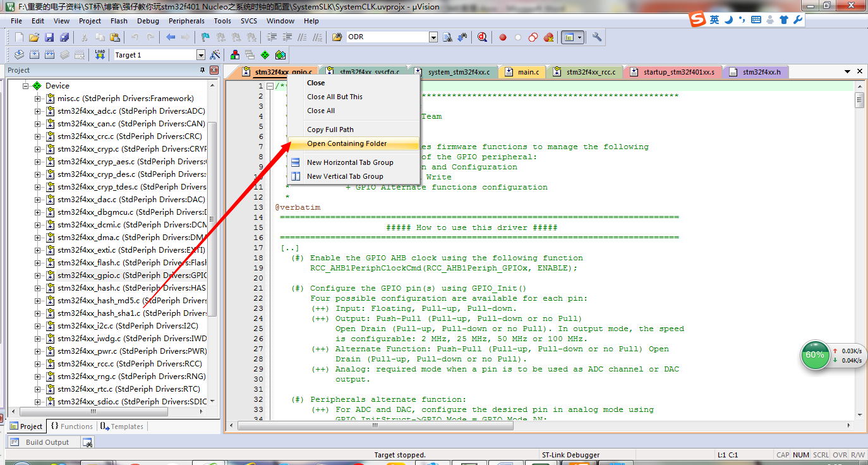Choose Copy Full Path in context menu
The height and width of the screenshot is (465, 868).
coord(353,130)
